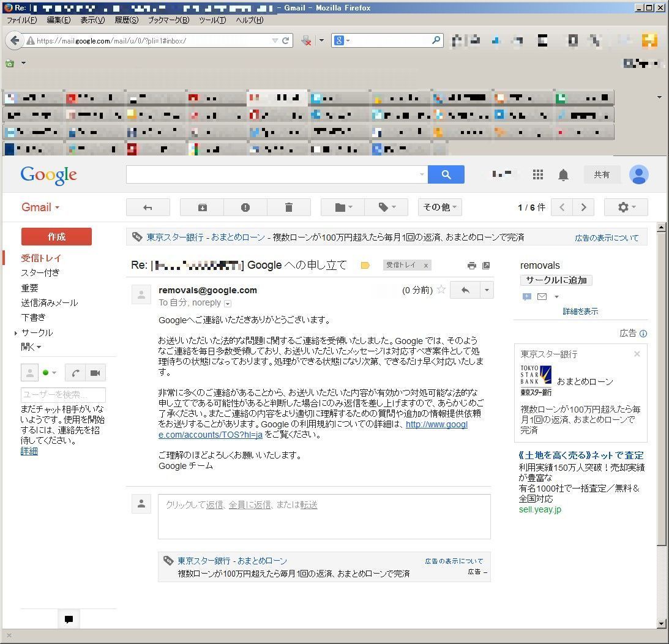Open スター付き in the sidebar
This screenshot has height=644, width=669.
40,272
